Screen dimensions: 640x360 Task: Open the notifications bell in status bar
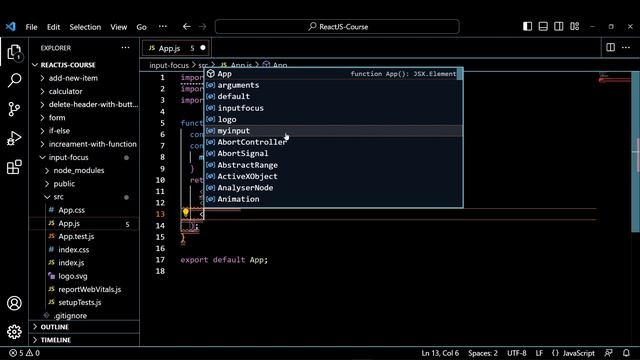(x=626, y=353)
